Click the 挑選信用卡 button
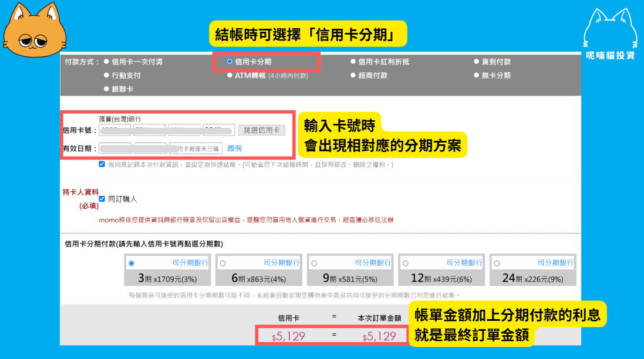 tap(262, 130)
